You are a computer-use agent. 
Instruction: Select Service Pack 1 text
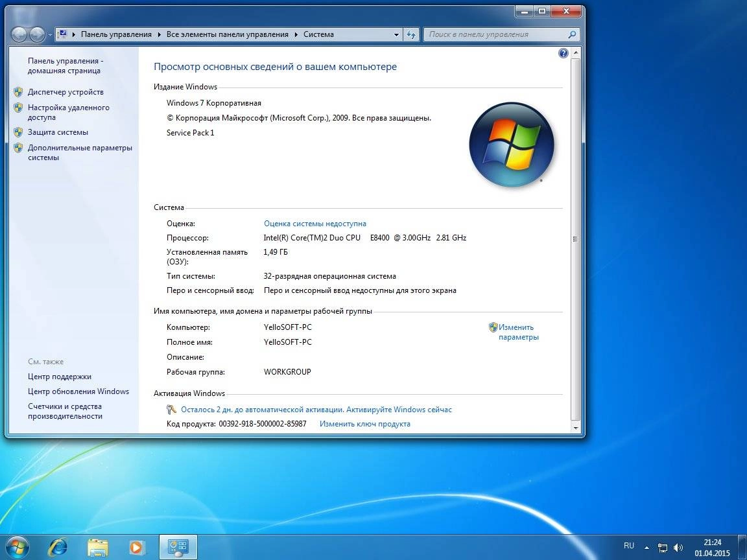(191, 133)
